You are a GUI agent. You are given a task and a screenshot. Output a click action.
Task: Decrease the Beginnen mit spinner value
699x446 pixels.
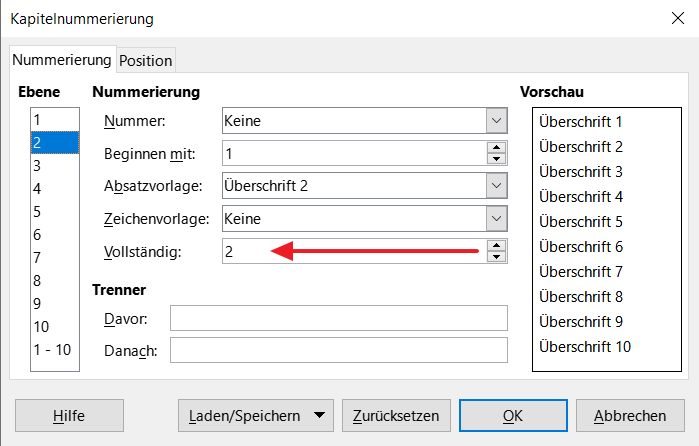496,159
